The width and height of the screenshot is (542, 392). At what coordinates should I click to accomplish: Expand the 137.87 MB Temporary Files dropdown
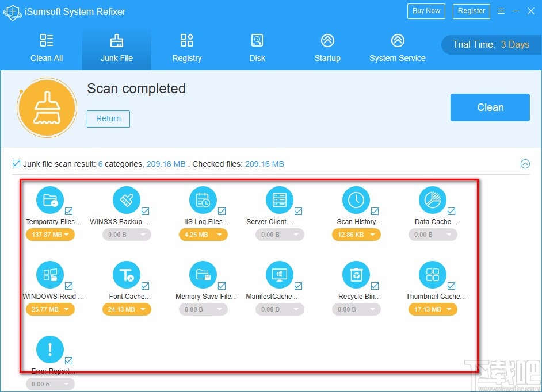click(50, 235)
